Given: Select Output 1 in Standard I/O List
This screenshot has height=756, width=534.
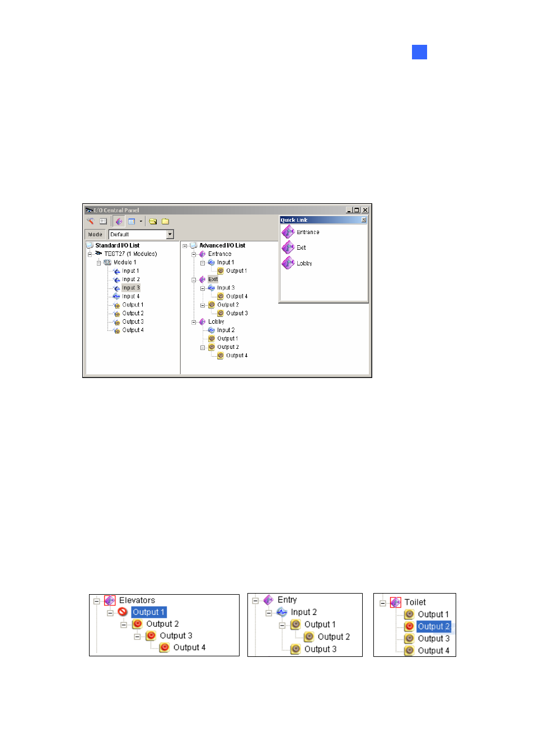Looking at the screenshot, I should click(133, 305).
